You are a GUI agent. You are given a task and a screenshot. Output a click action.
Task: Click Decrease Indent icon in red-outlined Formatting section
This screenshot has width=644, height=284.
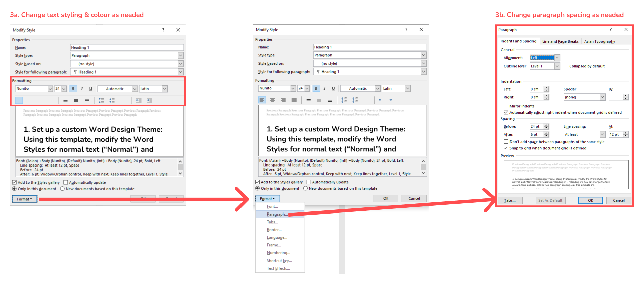click(139, 100)
